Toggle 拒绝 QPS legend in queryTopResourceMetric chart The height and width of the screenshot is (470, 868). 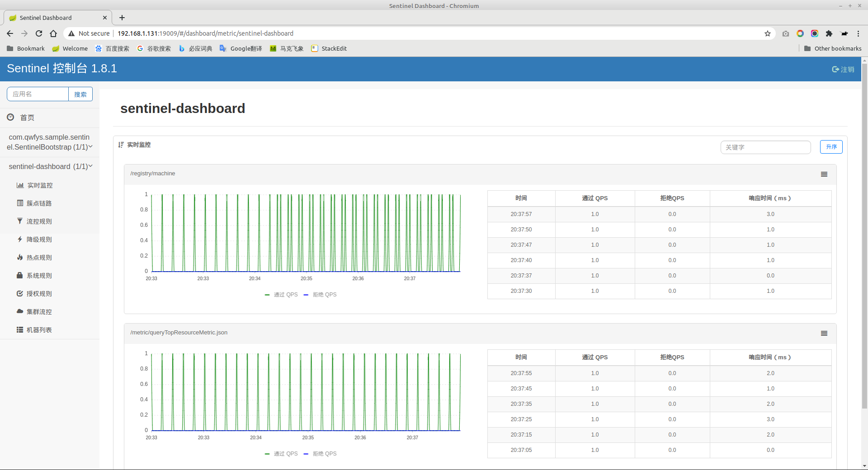(x=320, y=454)
